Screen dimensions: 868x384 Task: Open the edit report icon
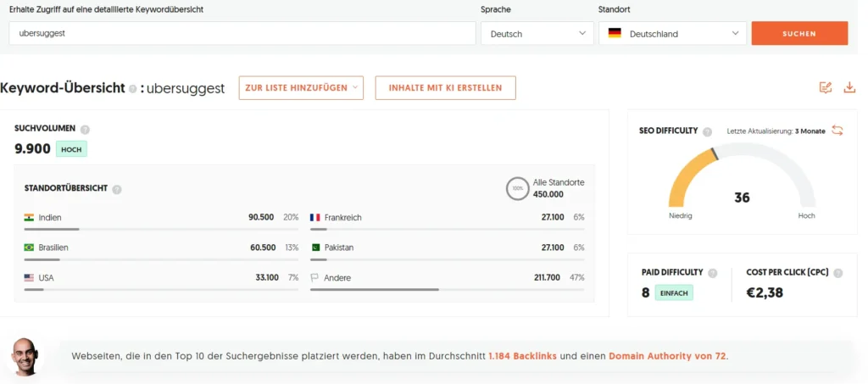pyautogui.click(x=826, y=87)
